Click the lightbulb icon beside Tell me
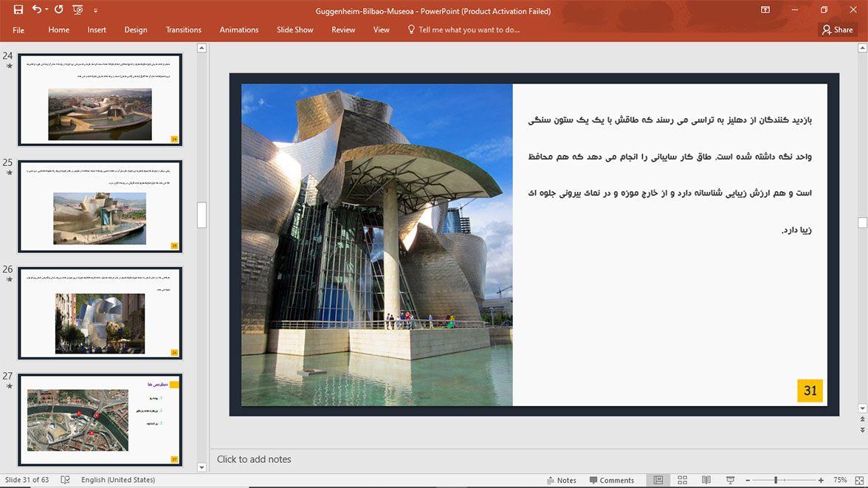The image size is (868, 488). tap(410, 30)
